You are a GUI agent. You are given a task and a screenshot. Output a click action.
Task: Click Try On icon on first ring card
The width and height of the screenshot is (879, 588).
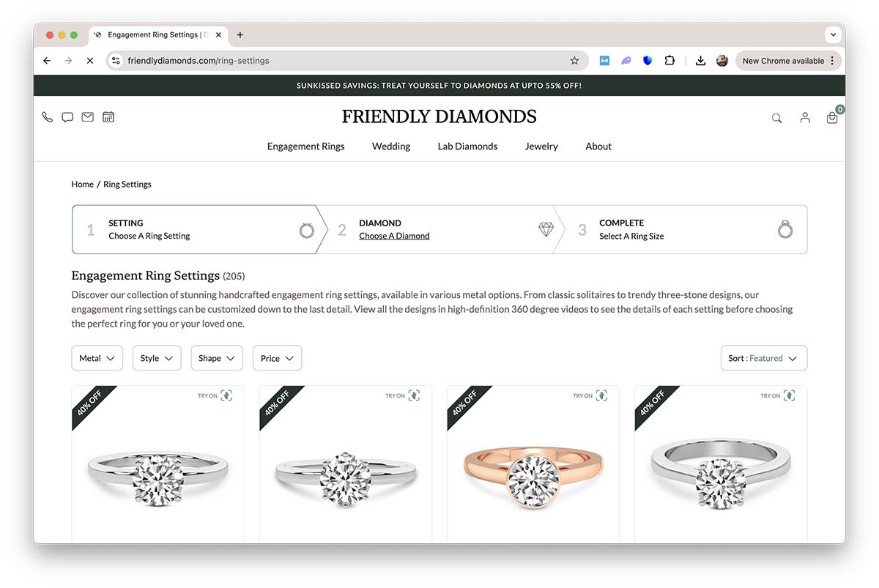click(226, 395)
